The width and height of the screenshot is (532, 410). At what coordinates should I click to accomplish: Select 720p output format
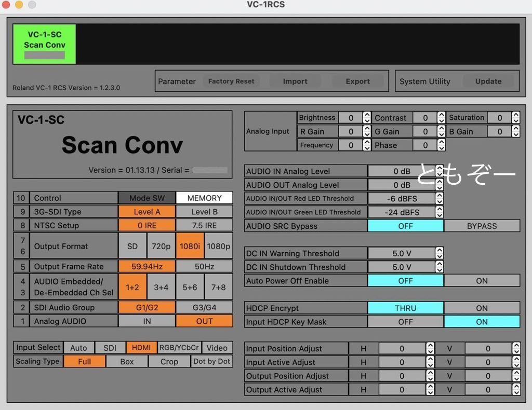click(x=161, y=246)
